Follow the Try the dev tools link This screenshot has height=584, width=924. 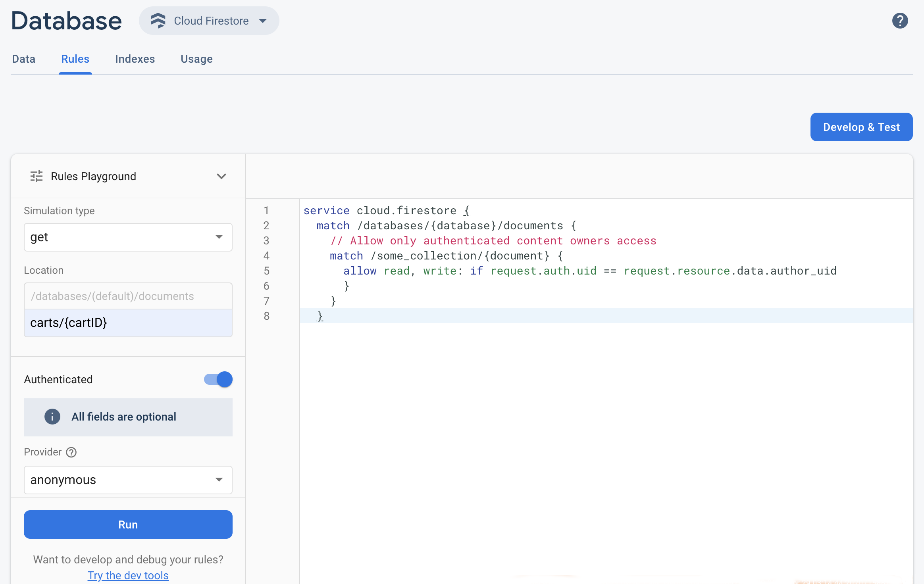pyautogui.click(x=128, y=575)
